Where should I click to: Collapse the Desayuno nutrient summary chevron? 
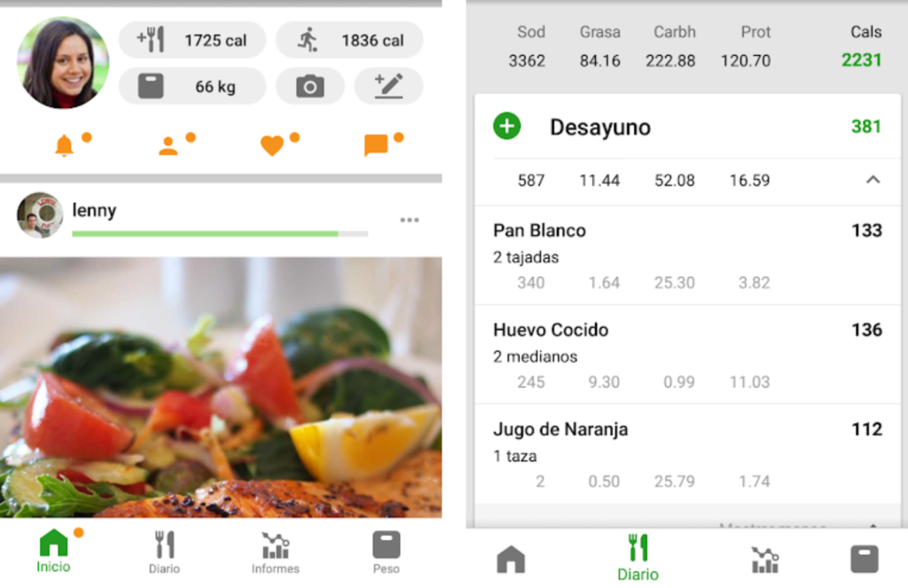[873, 180]
